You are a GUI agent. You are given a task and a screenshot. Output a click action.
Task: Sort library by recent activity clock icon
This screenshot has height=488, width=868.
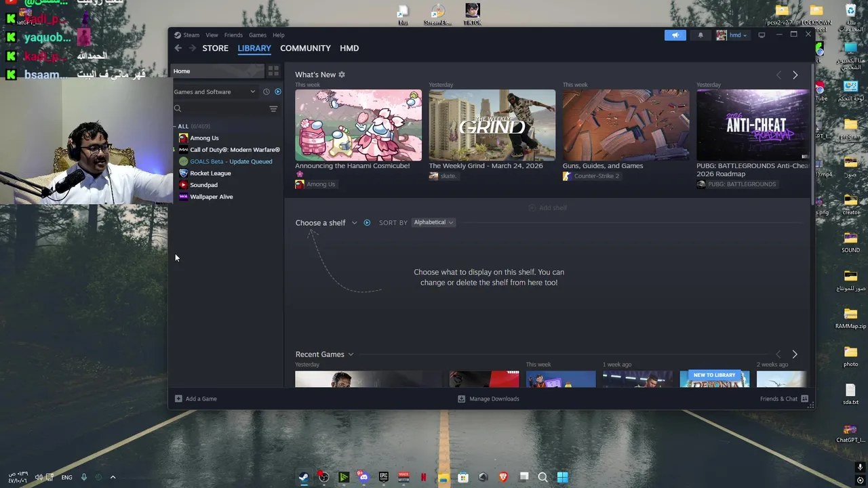click(x=267, y=91)
